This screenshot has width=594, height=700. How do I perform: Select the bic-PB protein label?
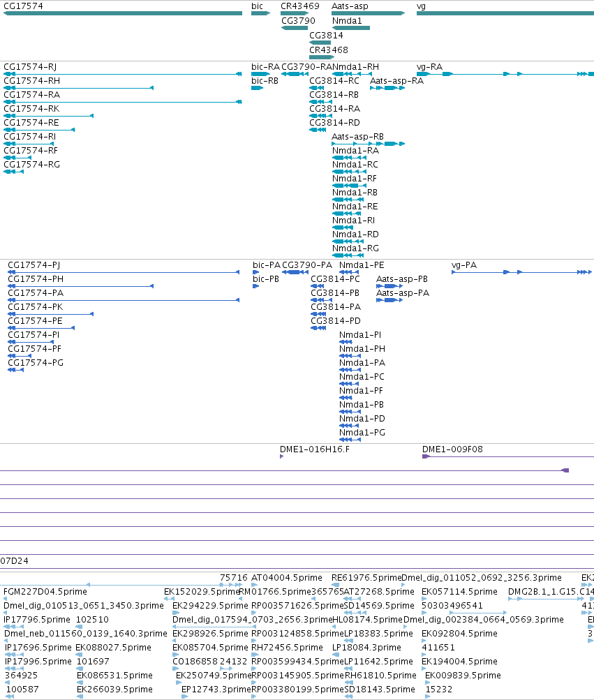coord(266,279)
